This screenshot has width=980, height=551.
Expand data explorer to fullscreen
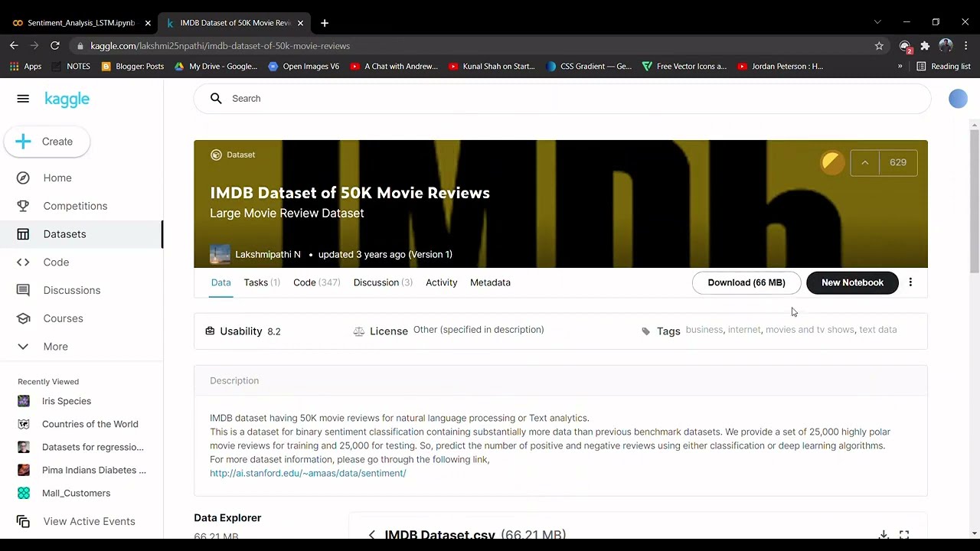(x=904, y=534)
